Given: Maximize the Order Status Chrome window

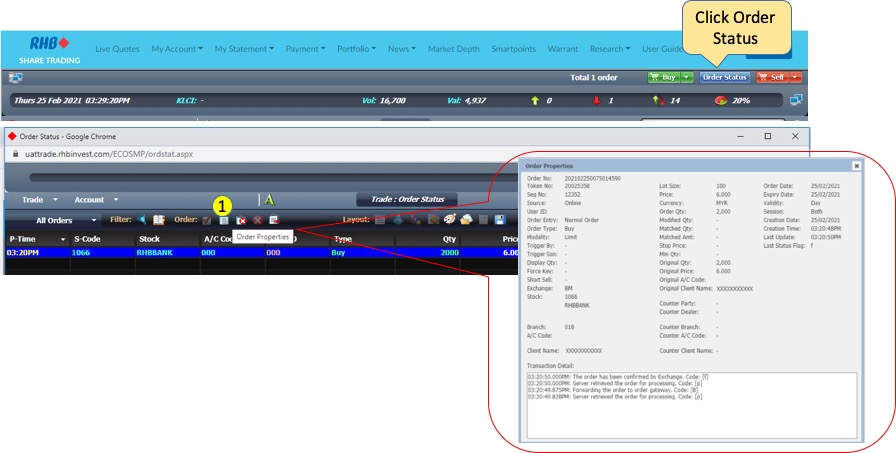Looking at the screenshot, I should click(767, 137).
